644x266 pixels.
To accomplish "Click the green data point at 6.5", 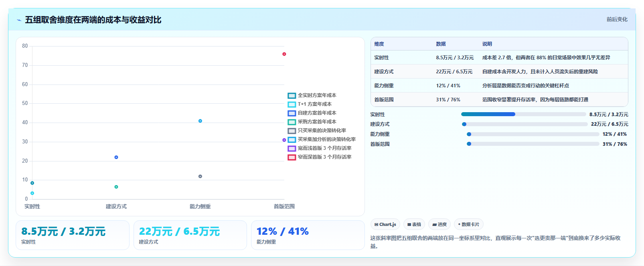I will point(116,187).
